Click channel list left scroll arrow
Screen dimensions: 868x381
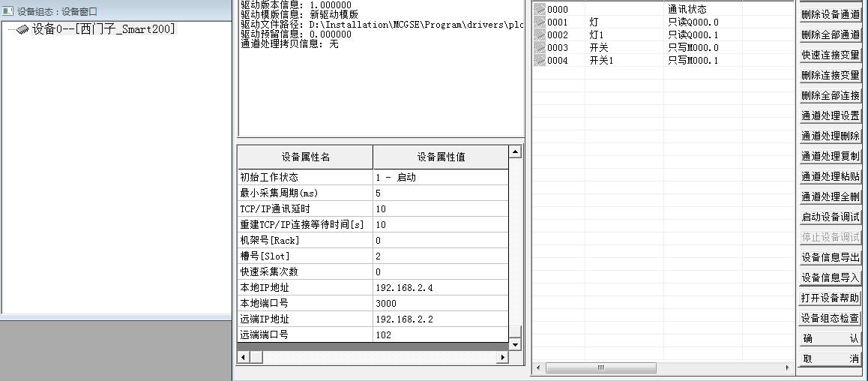click(x=539, y=367)
